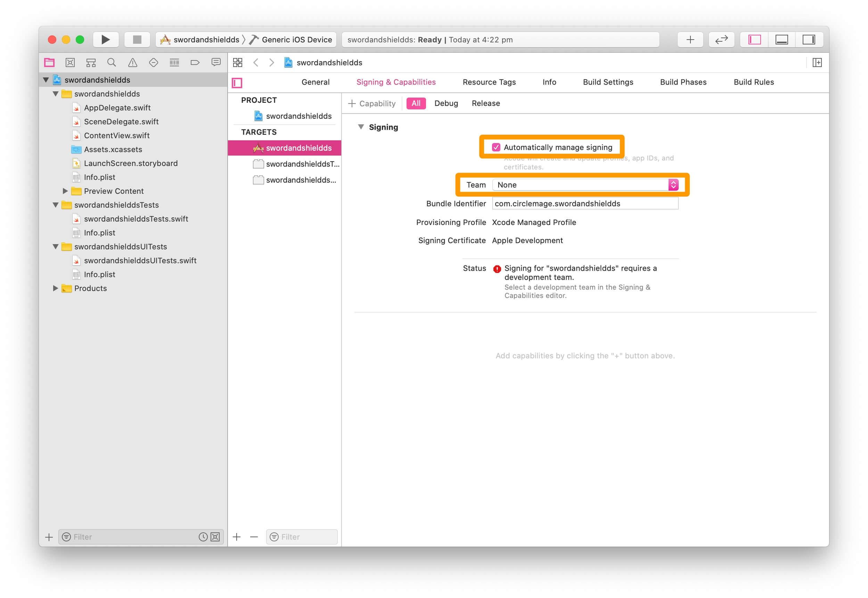Click the Debug configuration tab
868x598 pixels.
tap(446, 103)
